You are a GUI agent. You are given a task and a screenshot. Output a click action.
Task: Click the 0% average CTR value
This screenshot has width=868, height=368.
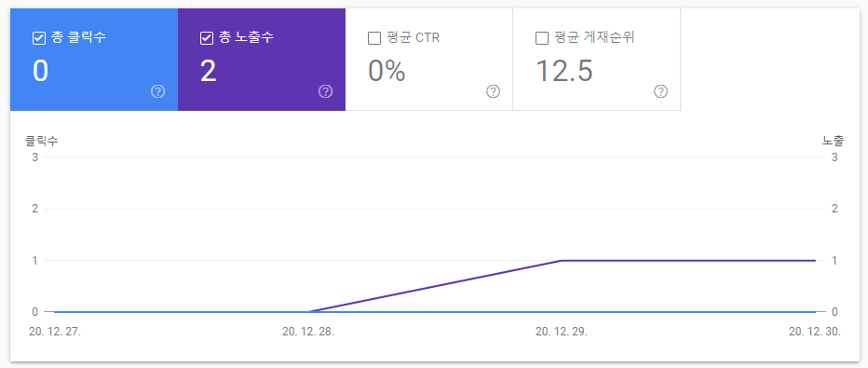tap(387, 71)
